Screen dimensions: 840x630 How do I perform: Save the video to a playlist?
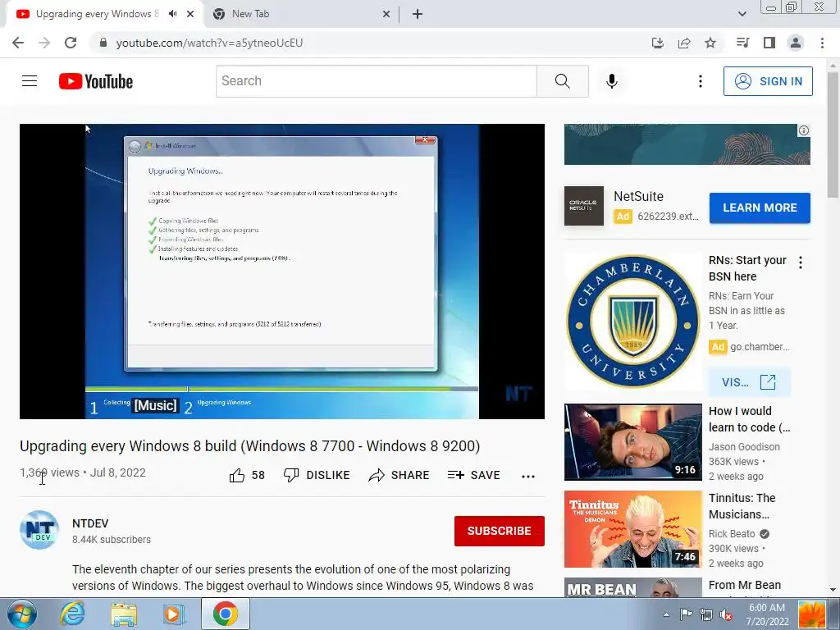[474, 475]
